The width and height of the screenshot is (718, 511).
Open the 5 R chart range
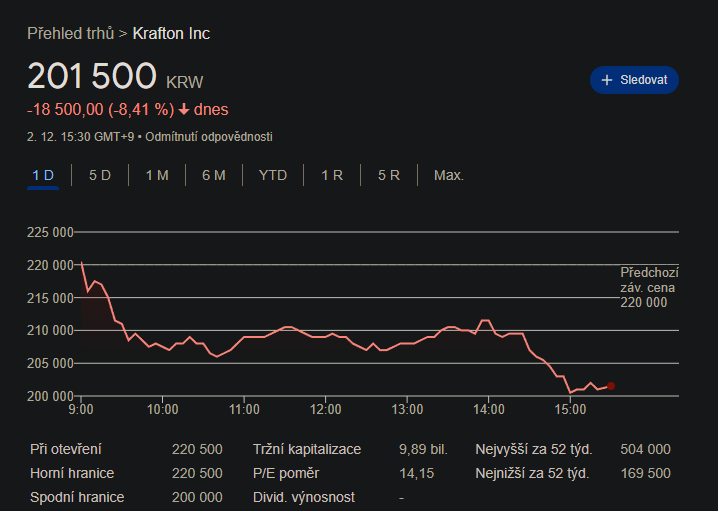click(389, 175)
